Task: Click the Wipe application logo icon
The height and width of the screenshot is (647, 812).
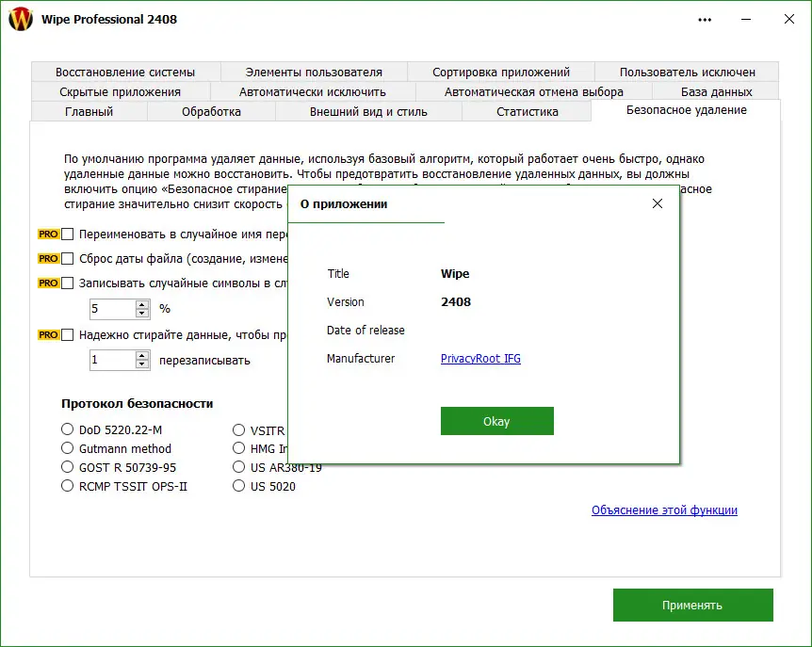Action: click(x=21, y=19)
